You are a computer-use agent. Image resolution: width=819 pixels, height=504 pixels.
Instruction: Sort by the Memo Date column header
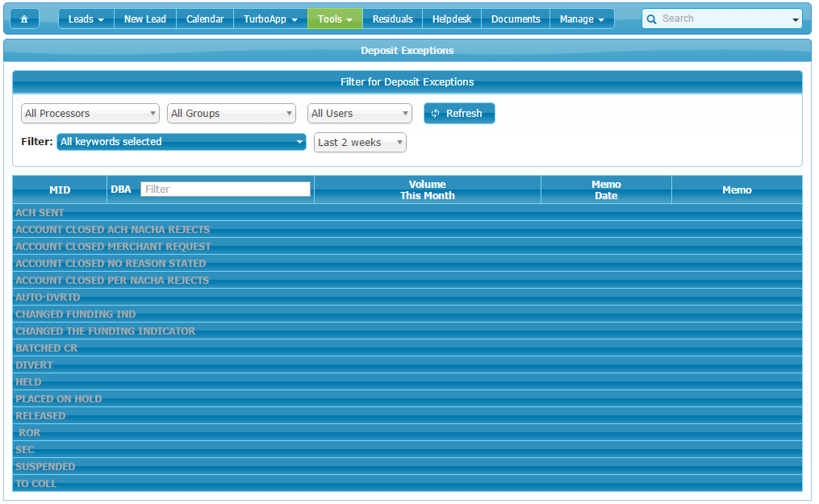[x=606, y=190]
